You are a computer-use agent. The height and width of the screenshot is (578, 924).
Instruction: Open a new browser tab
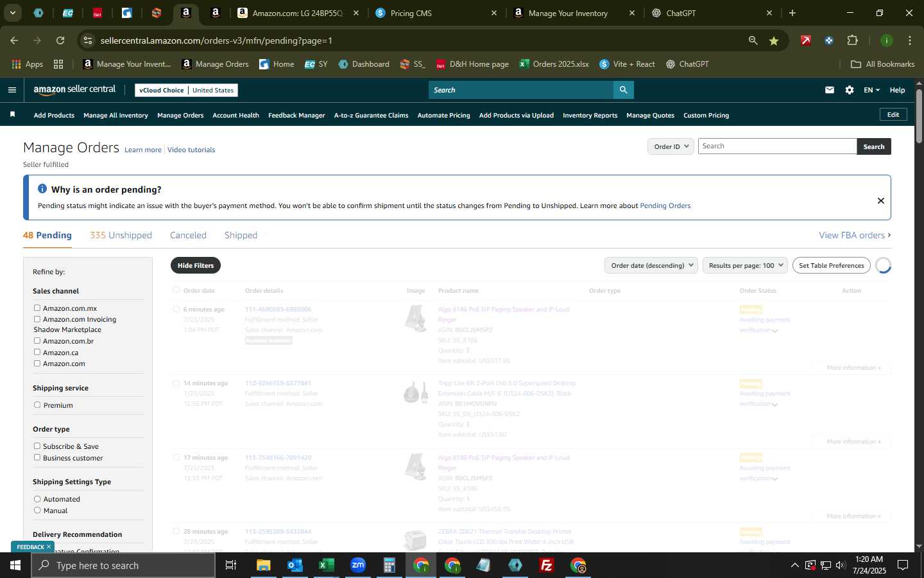point(792,13)
